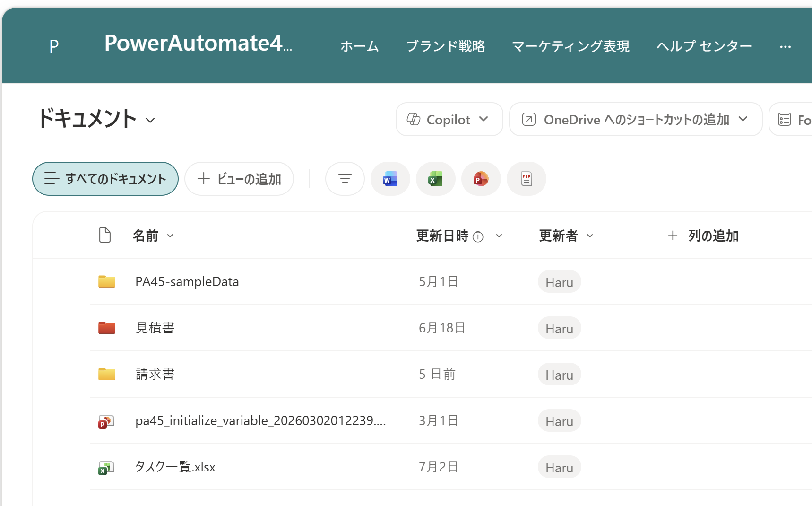This screenshot has height=506, width=812.
Task: Filter documents by Excel file type
Action: (435, 179)
